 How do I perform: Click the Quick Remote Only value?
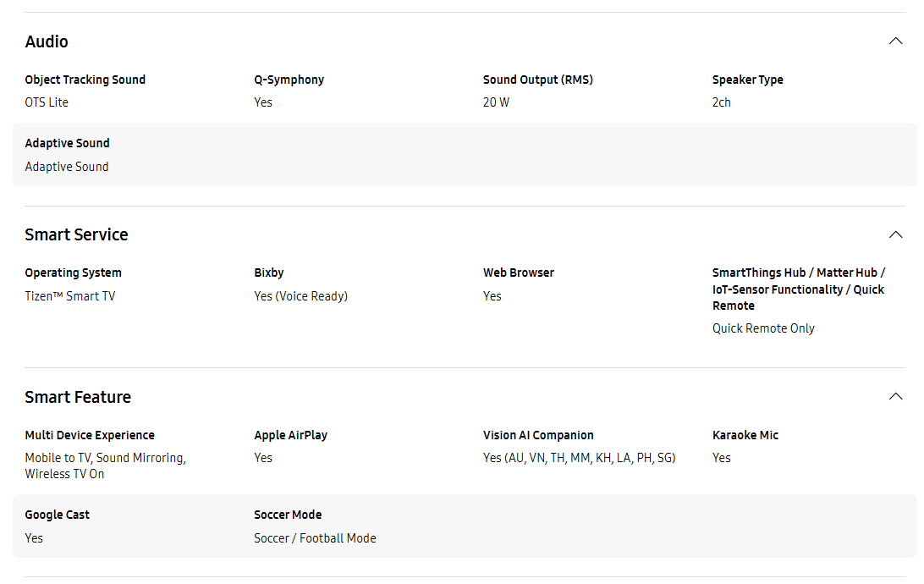pos(763,328)
